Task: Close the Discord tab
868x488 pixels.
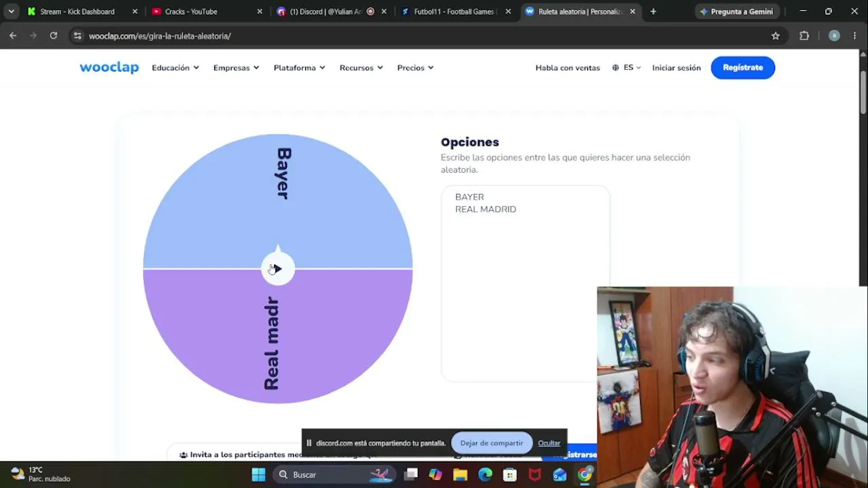Action: tap(384, 12)
